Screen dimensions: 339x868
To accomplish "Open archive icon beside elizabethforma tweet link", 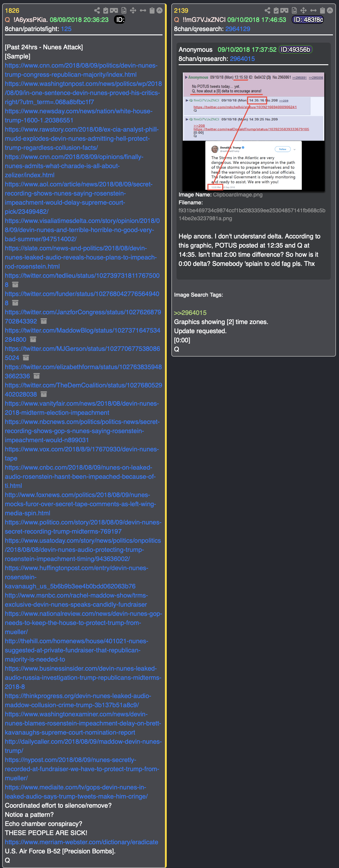I will (x=37, y=376).
